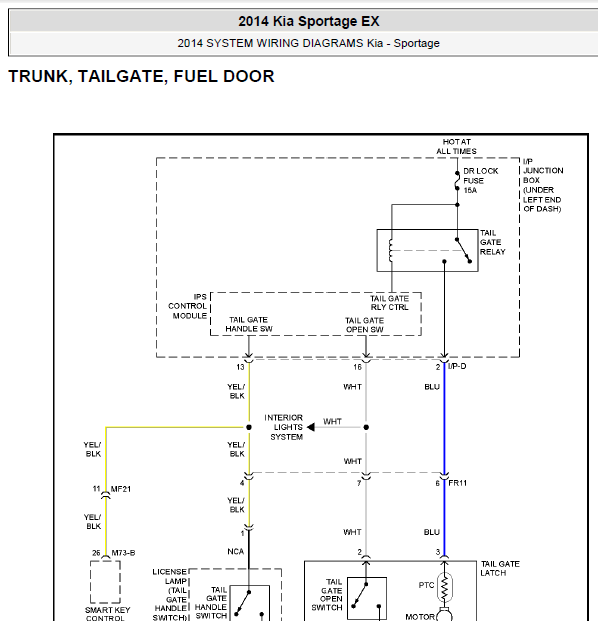Screen dimensions: 598x621
Task: Click the IPS Control Module label
Action: (187, 306)
